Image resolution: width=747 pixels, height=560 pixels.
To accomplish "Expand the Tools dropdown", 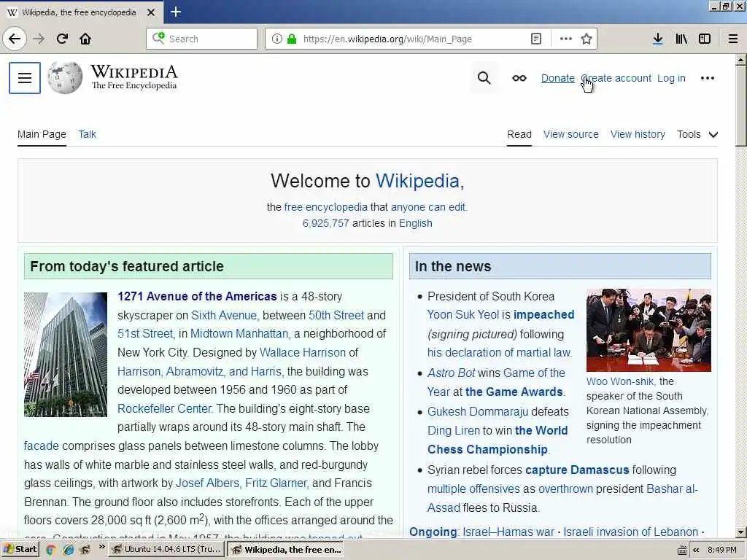I will pyautogui.click(x=697, y=134).
